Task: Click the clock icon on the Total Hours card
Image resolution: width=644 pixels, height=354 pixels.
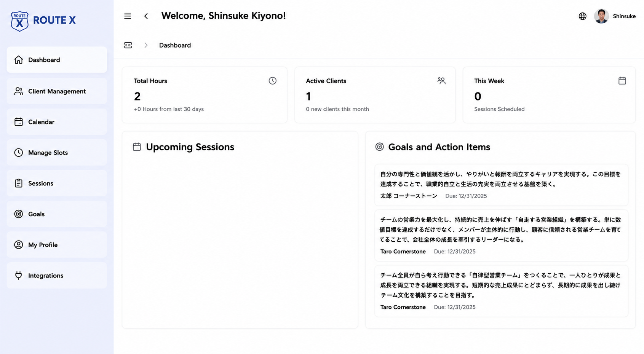Action: coord(273,81)
